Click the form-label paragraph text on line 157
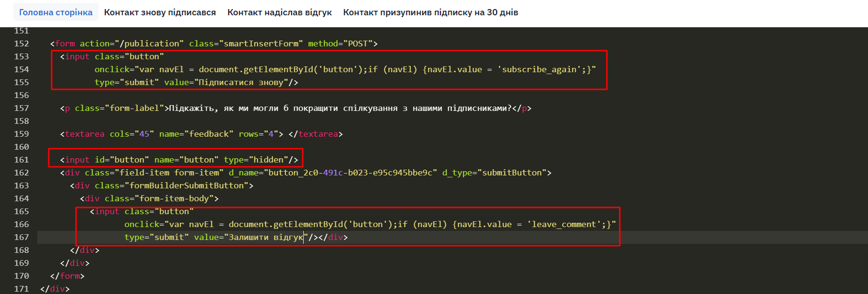The width and height of the screenshot is (868, 294). tap(340, 108)
